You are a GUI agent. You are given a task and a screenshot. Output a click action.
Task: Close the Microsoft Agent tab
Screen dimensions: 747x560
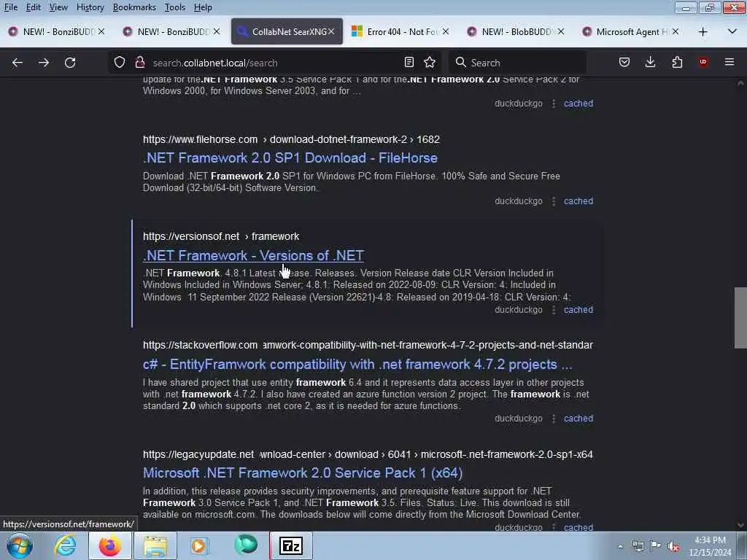pos(675,31)
